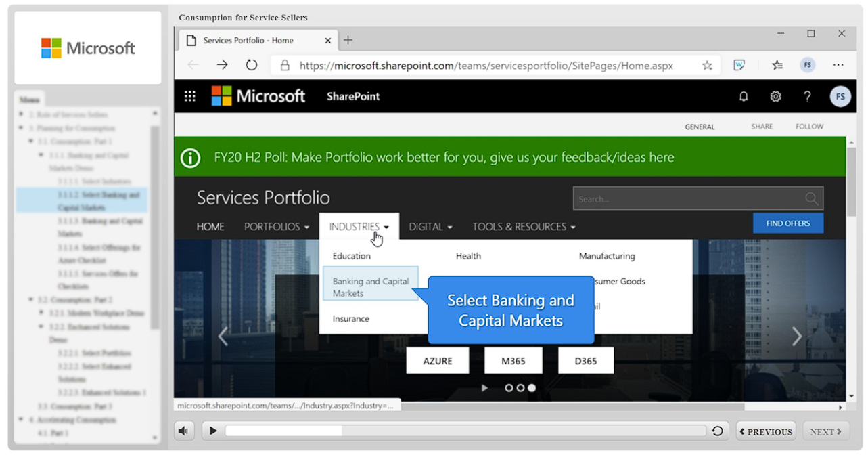
Task: Click the PREVIOUS button
Action: (766, 431)
